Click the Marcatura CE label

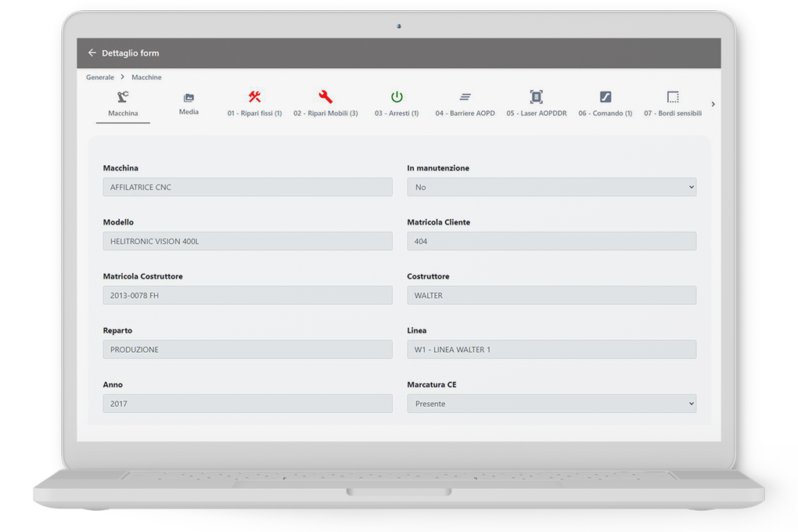pyautogui.click(x=432, y=385)
